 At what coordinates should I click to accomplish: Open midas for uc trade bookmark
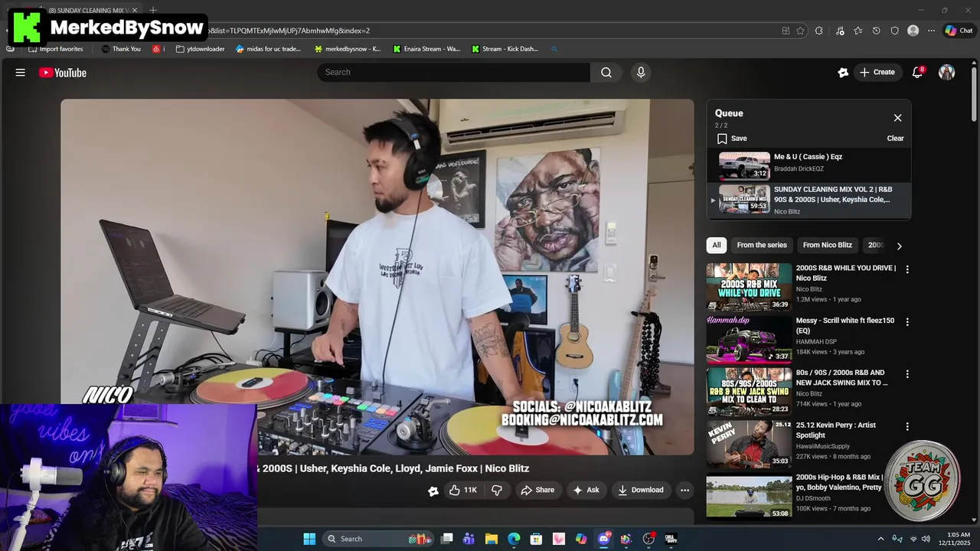[269, 49]
